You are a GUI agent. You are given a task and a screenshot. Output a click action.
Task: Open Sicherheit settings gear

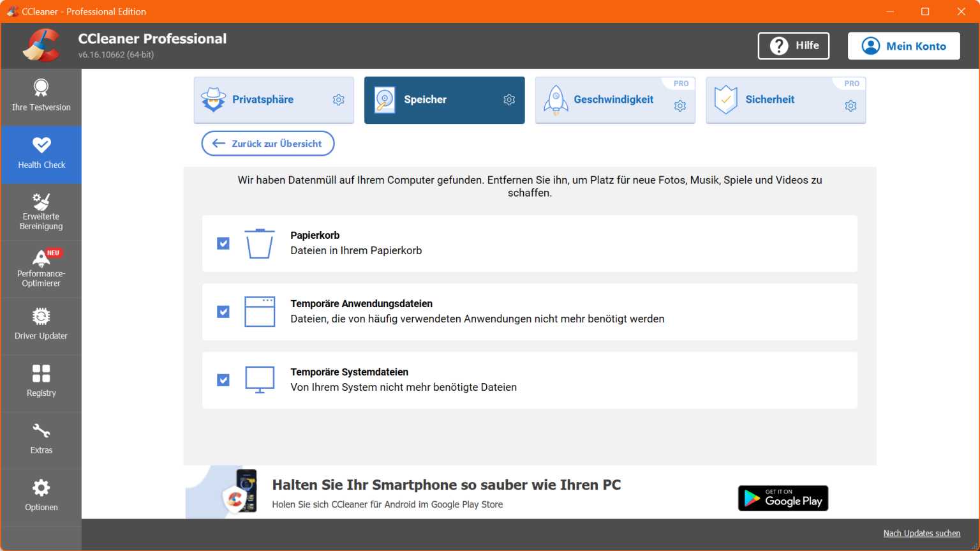850,105
